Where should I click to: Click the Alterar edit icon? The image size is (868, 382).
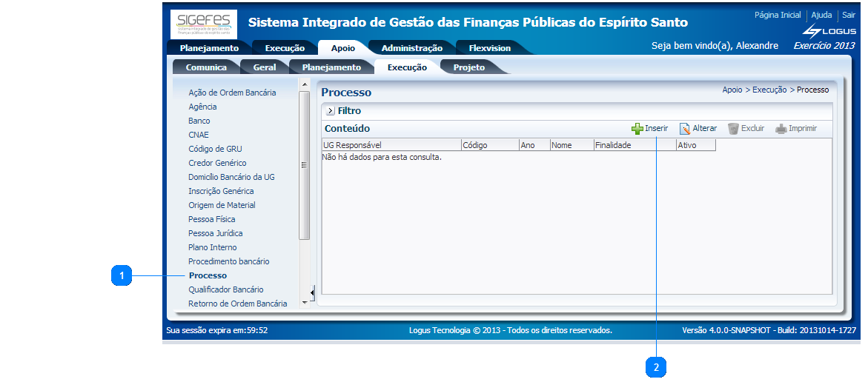pyautogui.click(x=685, y=129)
